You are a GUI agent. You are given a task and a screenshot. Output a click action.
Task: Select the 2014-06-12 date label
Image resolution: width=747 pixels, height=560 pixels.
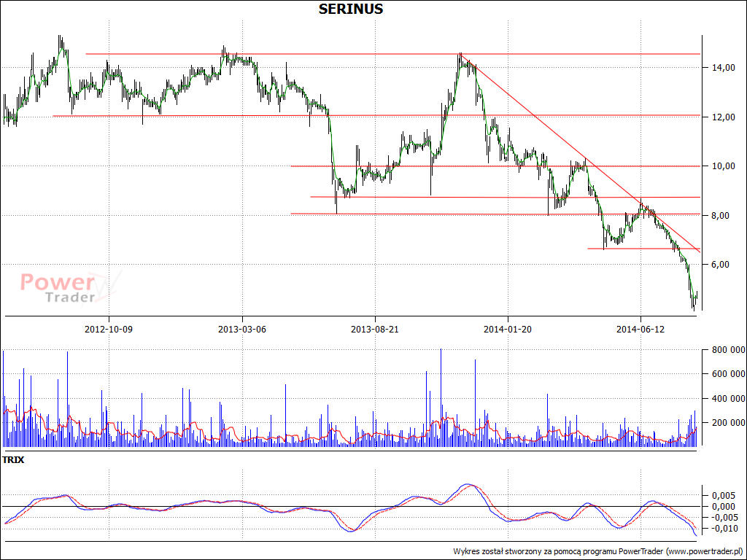[x=640, y=329]
